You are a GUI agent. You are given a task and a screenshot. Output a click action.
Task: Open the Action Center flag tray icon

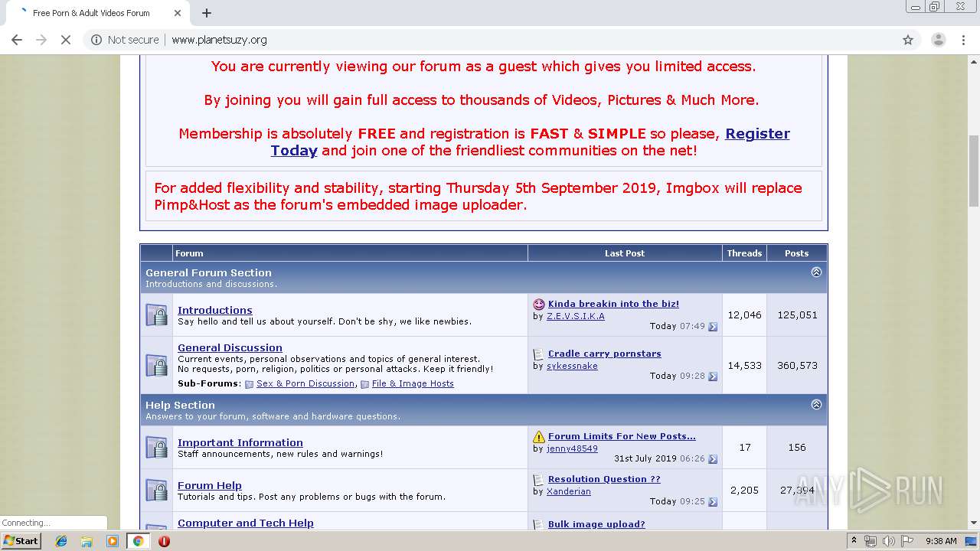coord(907,541)
